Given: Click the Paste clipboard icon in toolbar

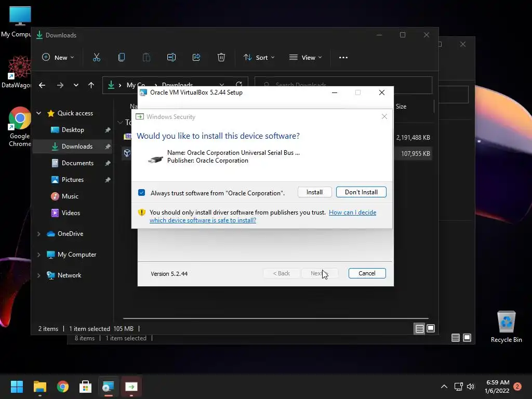Looking at the screenshot, I should 146,57.
